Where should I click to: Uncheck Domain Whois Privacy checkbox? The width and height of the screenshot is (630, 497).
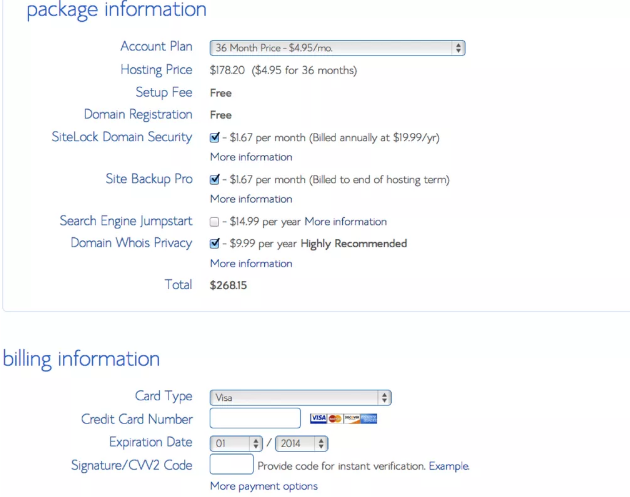[x=215, y=243]
